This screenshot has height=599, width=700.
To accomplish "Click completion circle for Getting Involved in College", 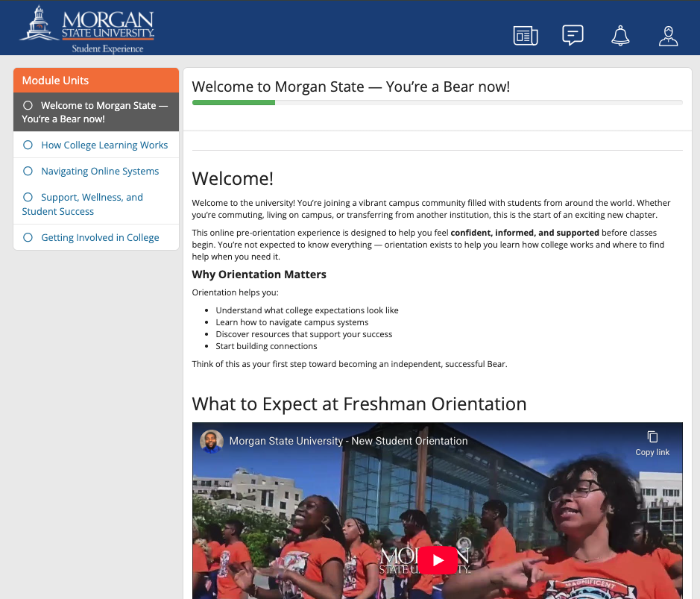I will (x=28, y=237).
